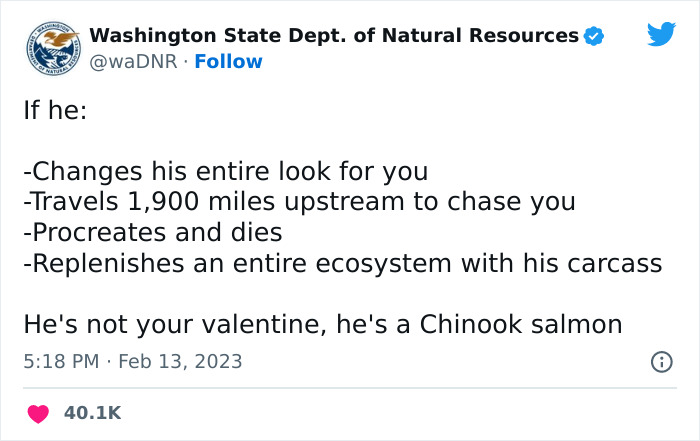Click the "Replenishes an entire ecosystem" line

click(342, 264)
